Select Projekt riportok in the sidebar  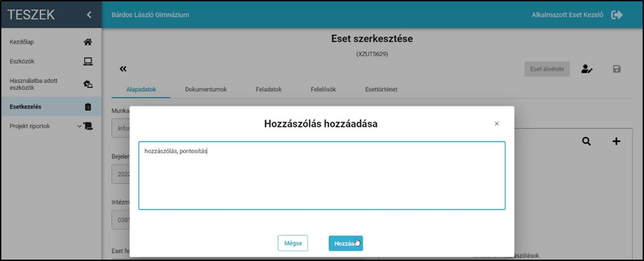30,126
